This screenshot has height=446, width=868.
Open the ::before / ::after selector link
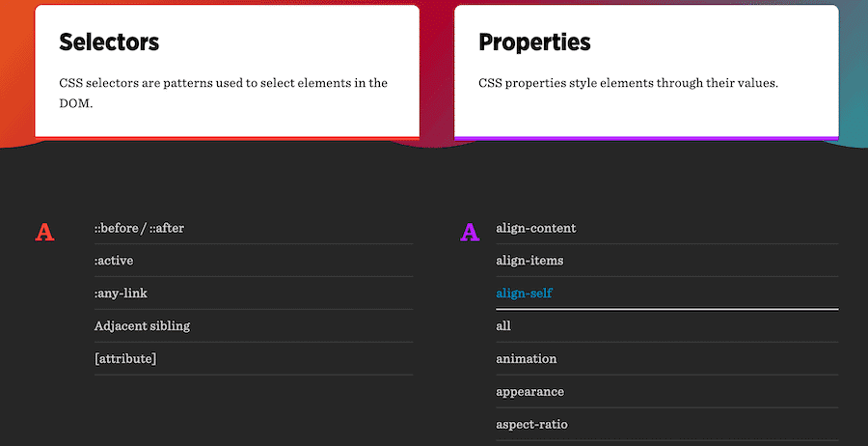click(139, 228)
